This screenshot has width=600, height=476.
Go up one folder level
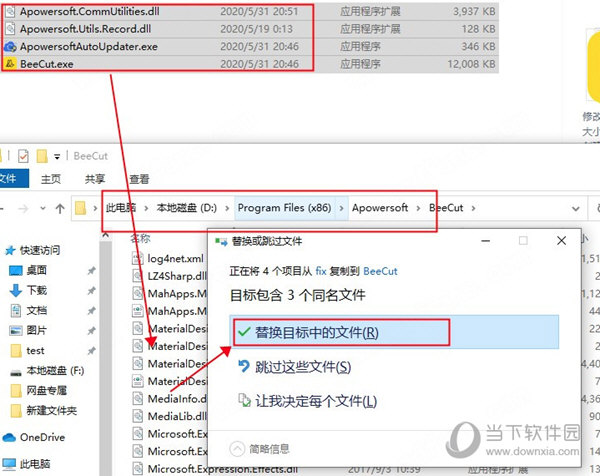pyautogui.click(x=60, y=209)
